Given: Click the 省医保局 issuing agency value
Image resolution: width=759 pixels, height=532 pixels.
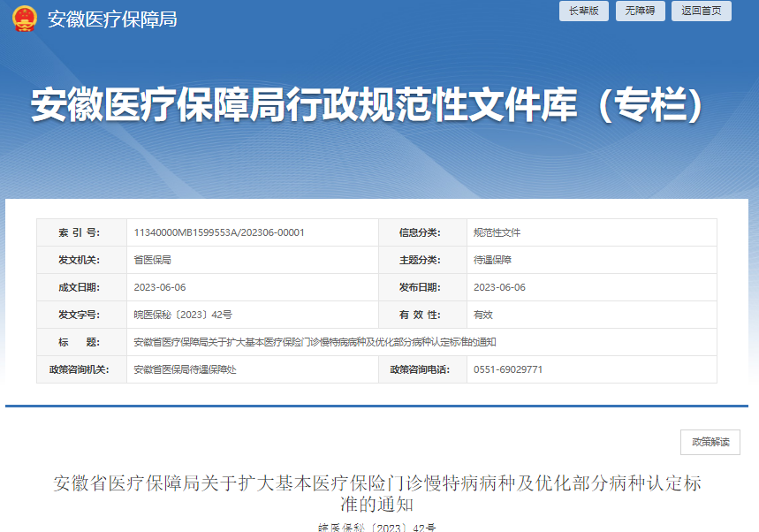Looking at the screenshot, I should (152, 260).
